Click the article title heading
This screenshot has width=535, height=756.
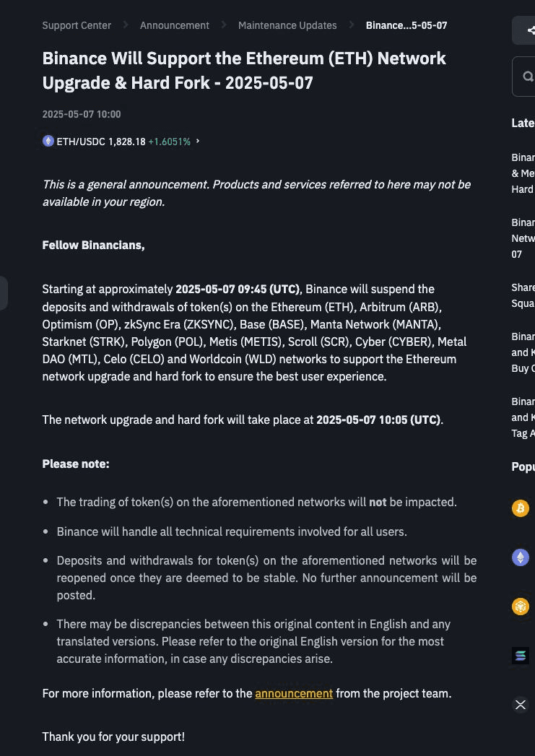244,70
